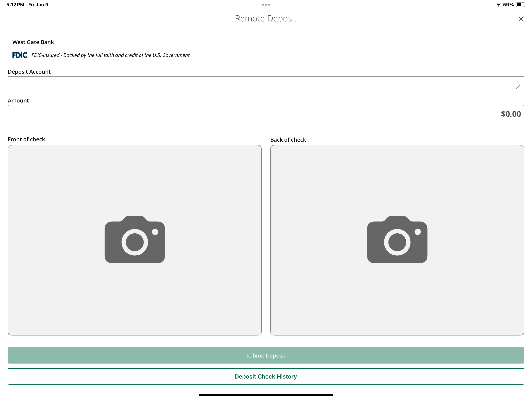Tap the Back of check camera icon
Screen dimensions: 532x399
(397, 239)
